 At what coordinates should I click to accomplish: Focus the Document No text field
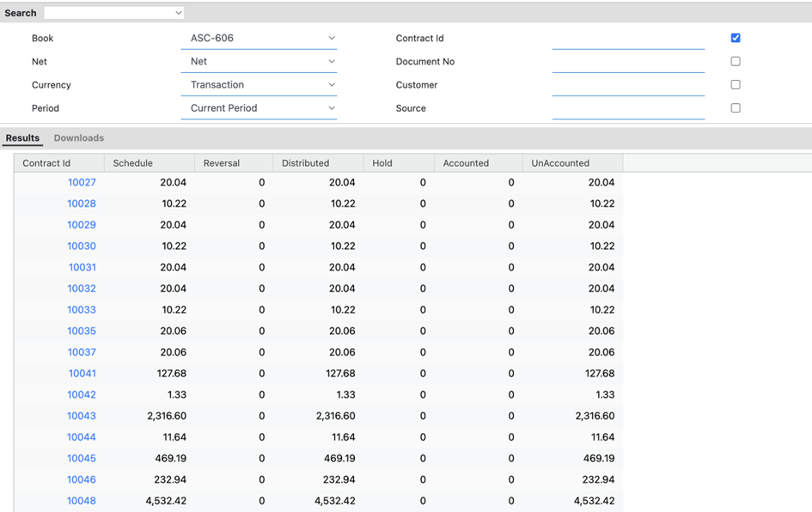pyautogui.click(x=628, y=62)
